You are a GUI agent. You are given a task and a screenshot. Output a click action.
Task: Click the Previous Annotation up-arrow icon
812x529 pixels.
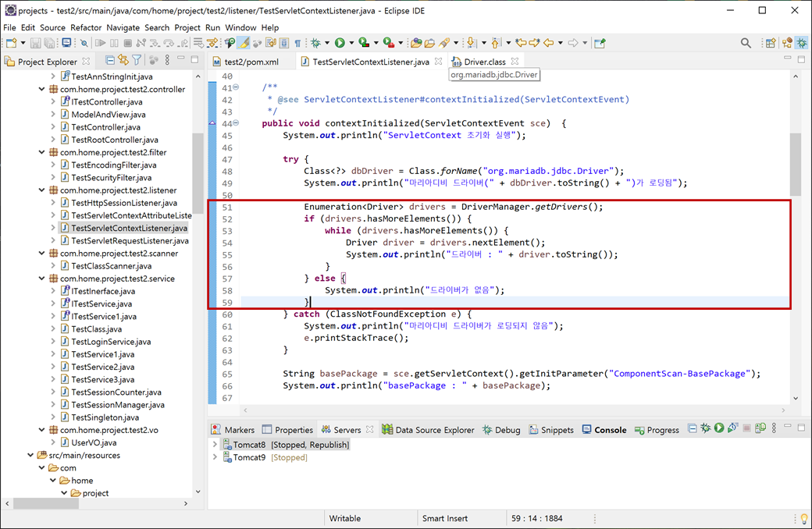(496, 42)
